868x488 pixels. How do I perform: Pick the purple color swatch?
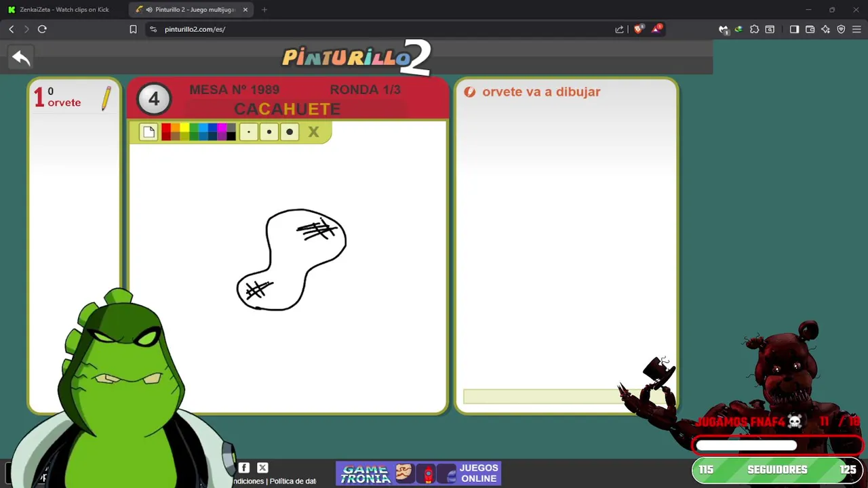coord(222,136)
